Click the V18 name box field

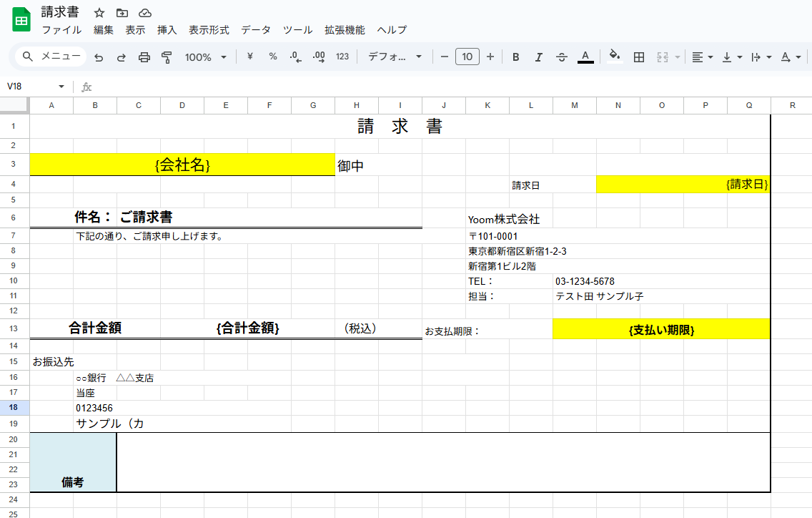(35, 87)
